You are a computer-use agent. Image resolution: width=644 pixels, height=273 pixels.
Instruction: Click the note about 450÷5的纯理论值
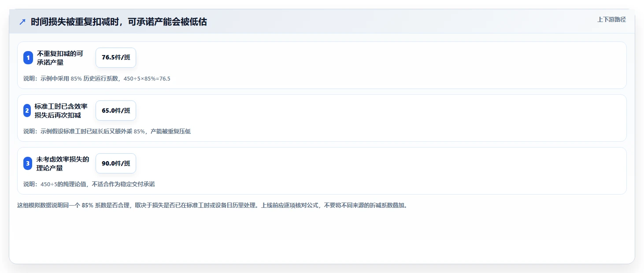pos(89,184)
